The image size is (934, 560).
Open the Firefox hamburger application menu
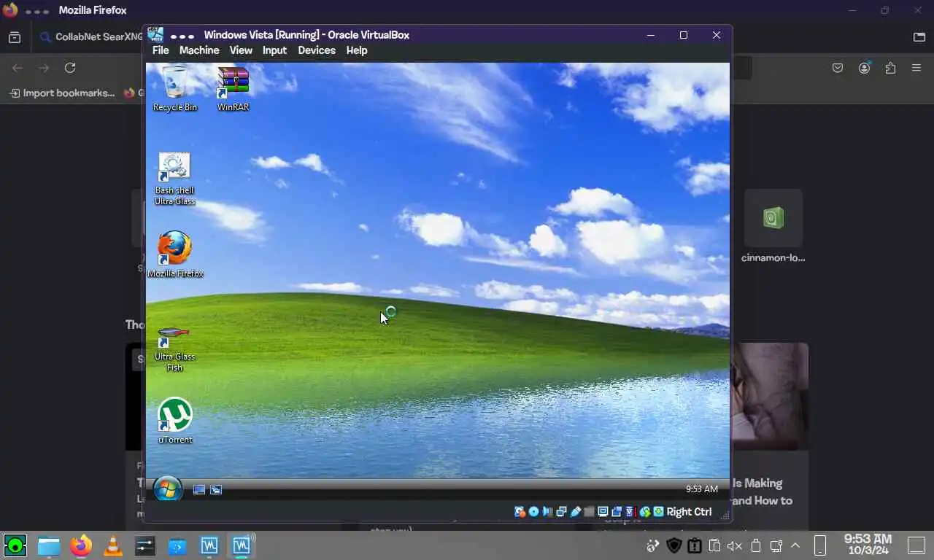(x=916, y=68)
